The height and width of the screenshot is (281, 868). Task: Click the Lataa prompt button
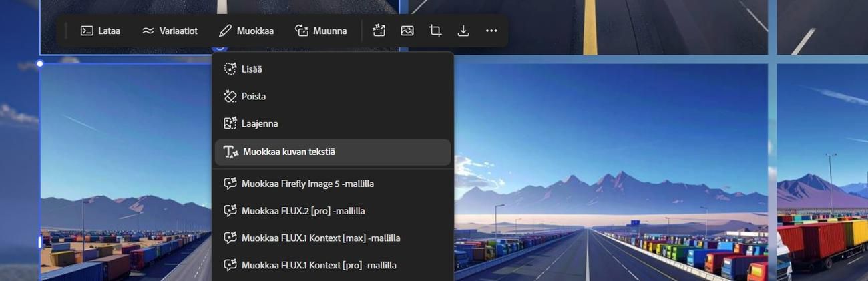point(100,31)
